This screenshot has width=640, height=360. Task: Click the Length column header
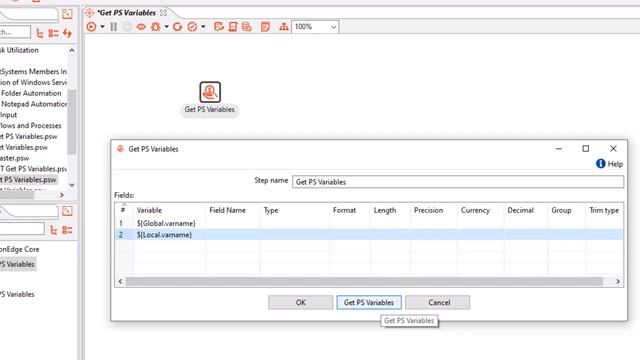click(x=384, y=210)
